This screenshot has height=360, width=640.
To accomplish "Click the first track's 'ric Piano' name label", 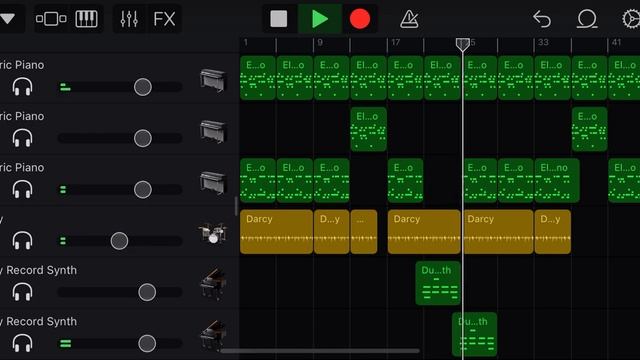I will click(x=22, y=65).
